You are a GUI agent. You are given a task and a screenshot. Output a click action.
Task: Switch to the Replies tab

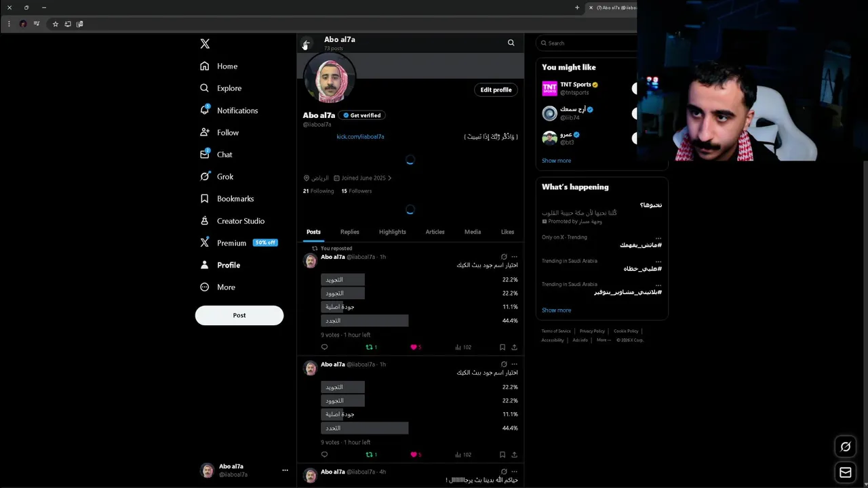pyautogui.click(x=350, y=232)
